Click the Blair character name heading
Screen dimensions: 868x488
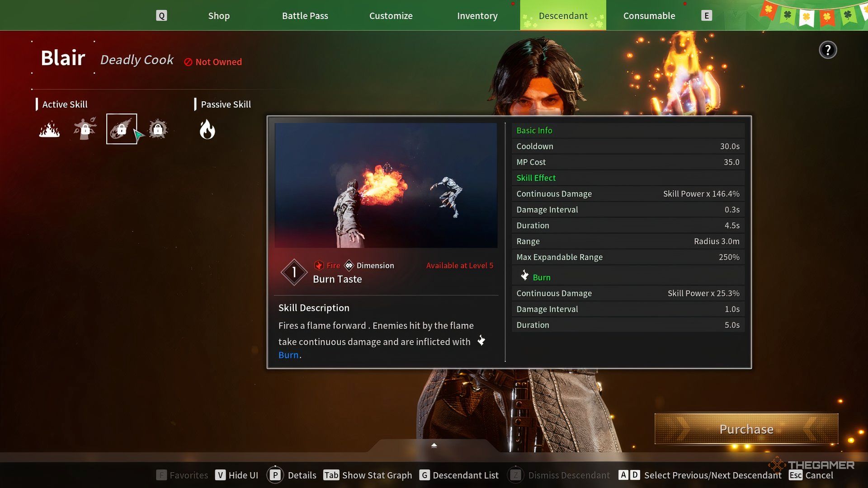(63, 58)
